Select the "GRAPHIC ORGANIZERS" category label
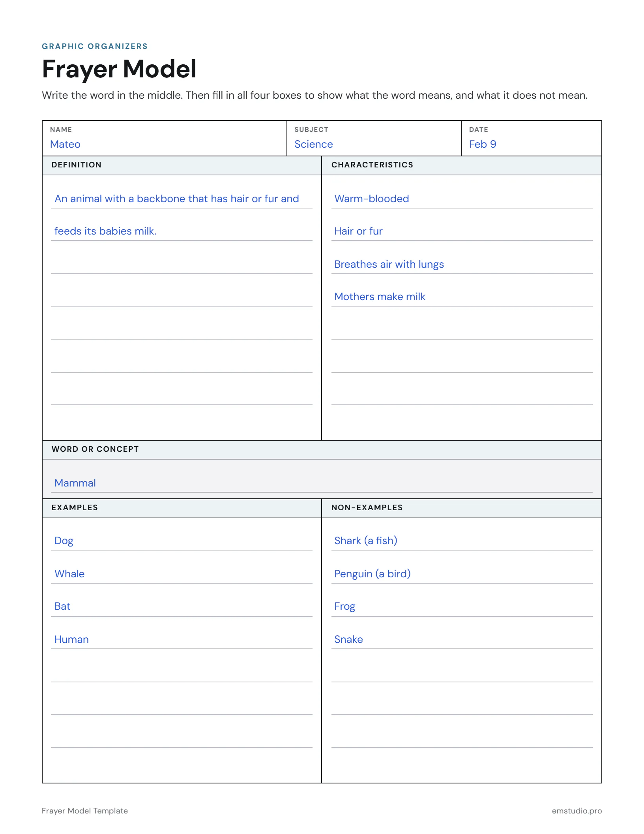This screenshot has width=644, height=834. point(95,46)
